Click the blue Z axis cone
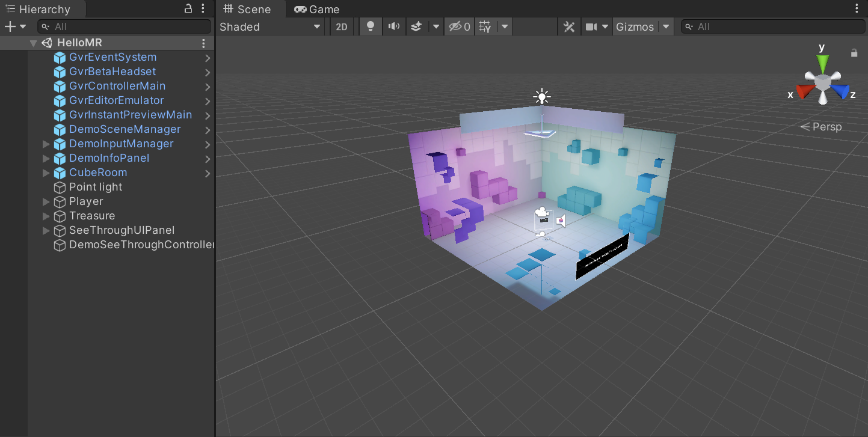Viewport: 868px width, 437px height. (841, 91)
